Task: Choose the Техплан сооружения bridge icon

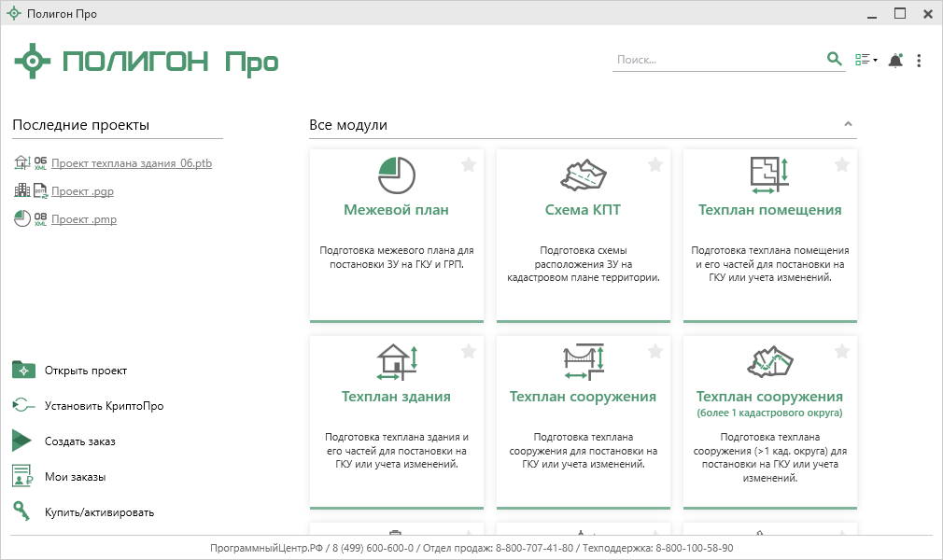Action: pos(584,361)
